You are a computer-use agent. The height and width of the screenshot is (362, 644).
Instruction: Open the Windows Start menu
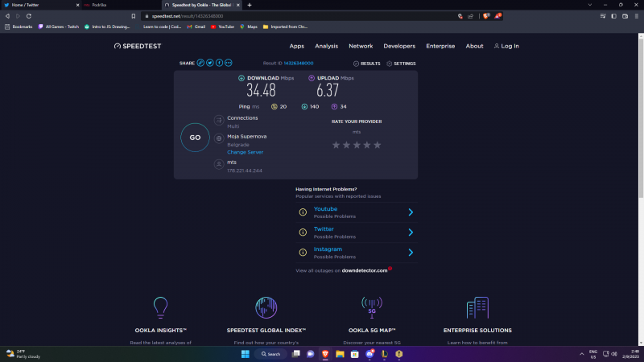246,354
